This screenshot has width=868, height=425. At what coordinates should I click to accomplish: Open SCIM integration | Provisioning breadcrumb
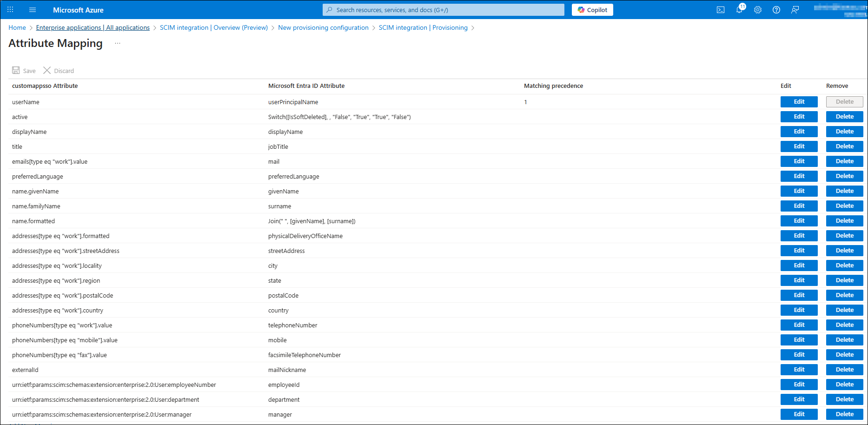click(423, 27)
